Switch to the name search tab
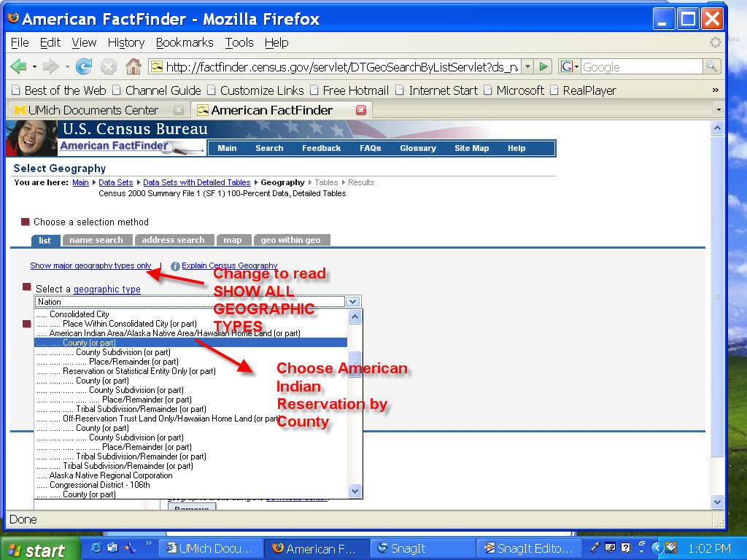 coord(96,240)
